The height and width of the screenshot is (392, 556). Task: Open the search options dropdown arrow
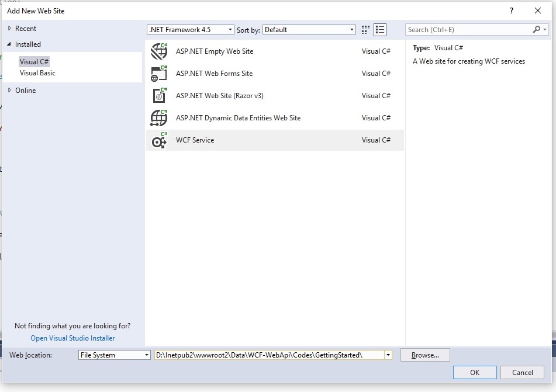pos(545,29)
